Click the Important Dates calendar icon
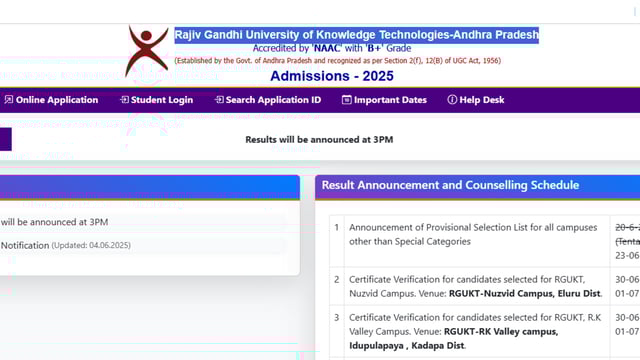This screenshot has width=640, height=360. pos(347,100)
